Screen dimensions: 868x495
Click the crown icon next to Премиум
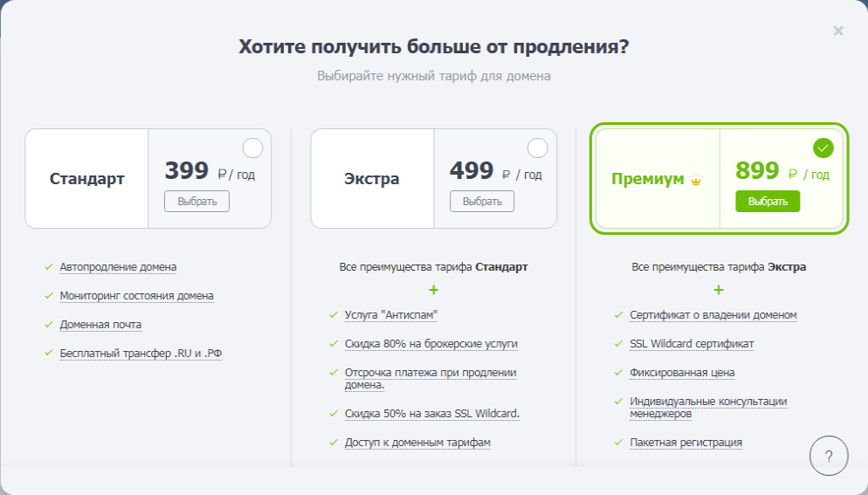pyautogui.click(x=696, y=180)
